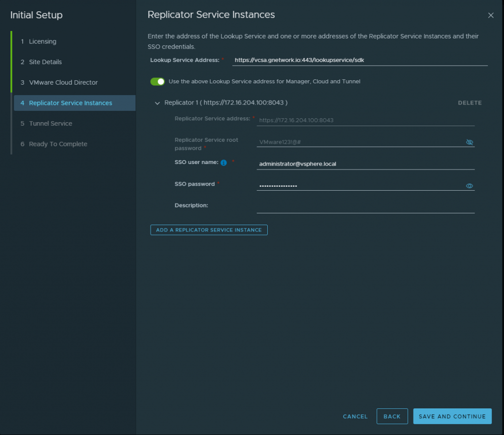The image size is (504, 435).
Task: Click the Replicator 1 header text
Action: pos(226,102)
